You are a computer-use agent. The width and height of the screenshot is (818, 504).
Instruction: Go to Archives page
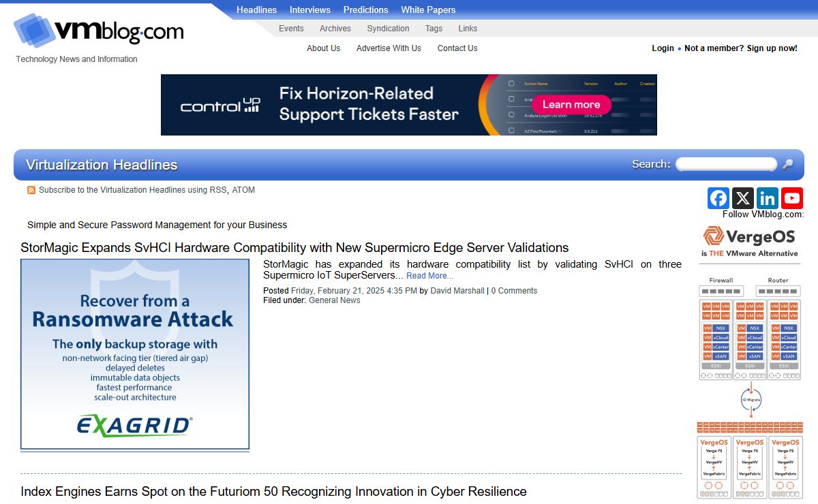(335, 29)
